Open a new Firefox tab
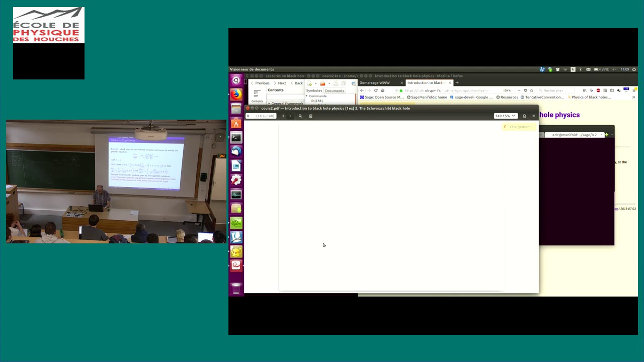 [x=457, y=83]
